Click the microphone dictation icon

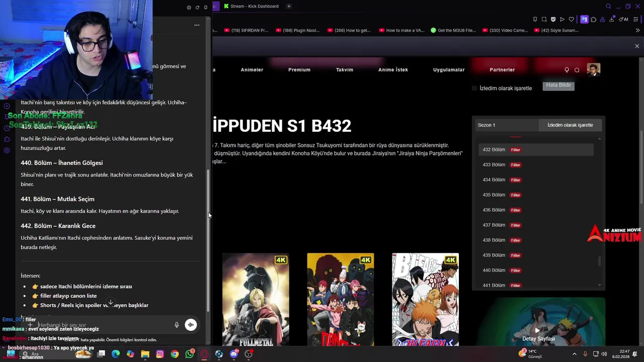pyautogui.click(x=177, y=325)
